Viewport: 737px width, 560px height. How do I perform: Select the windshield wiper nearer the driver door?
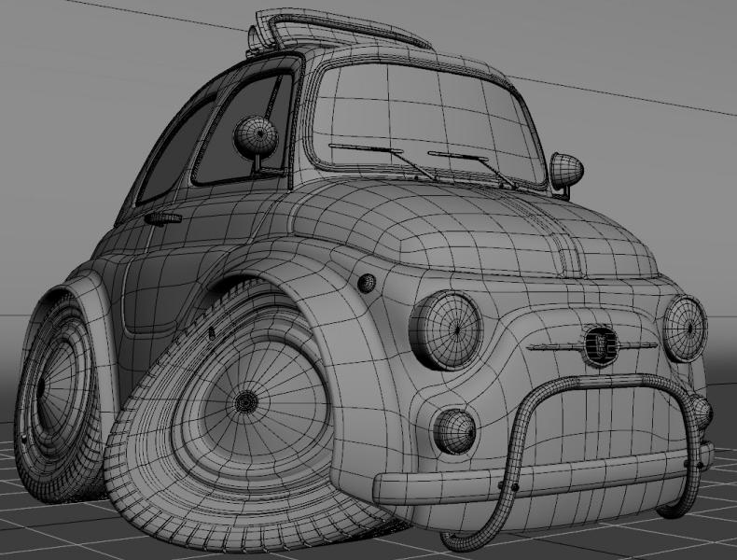tap(382, 161)
